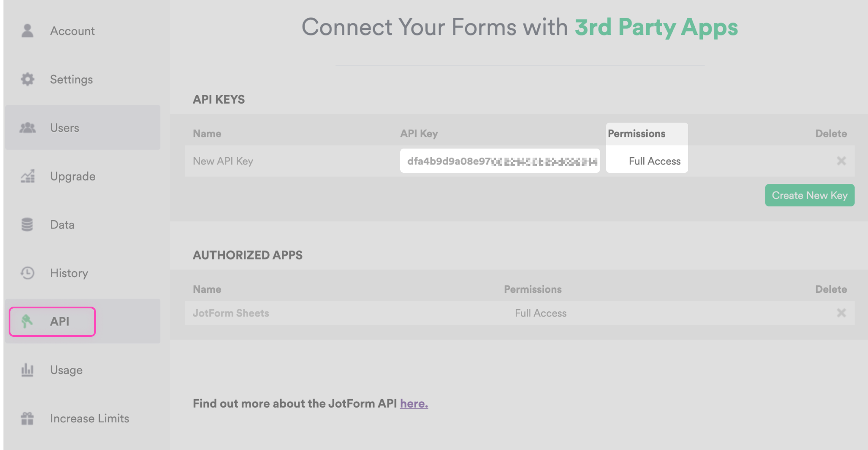Open Data using the database icon
868x450 pixels.
point(27,224)
